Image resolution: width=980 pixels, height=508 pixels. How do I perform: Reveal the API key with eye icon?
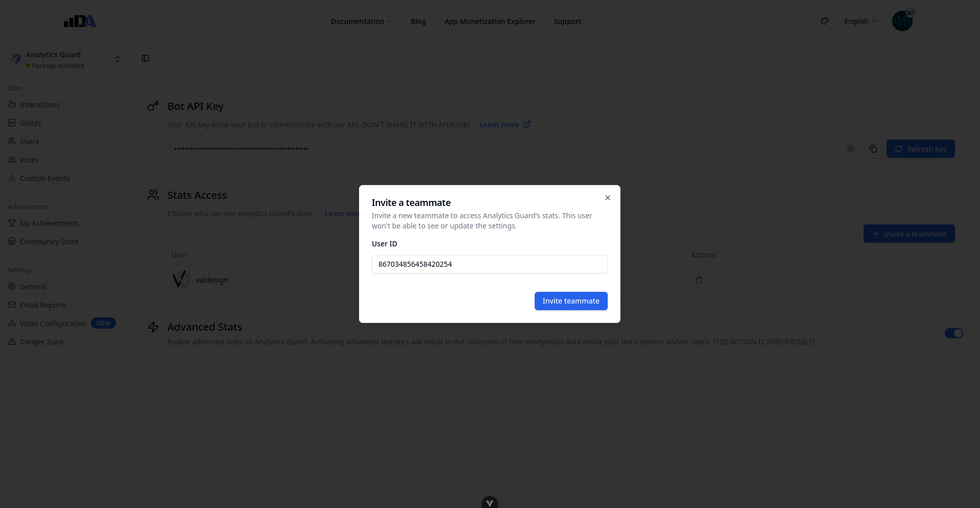pyautogui.click(x=850, y=149)
